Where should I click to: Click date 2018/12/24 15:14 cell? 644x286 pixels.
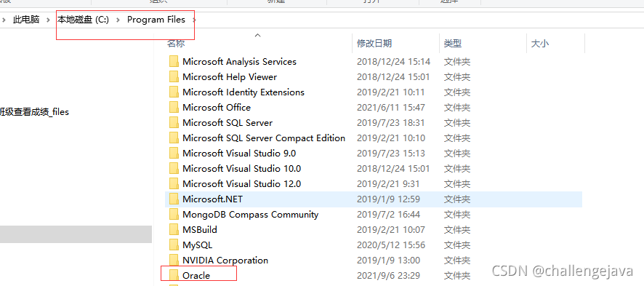393,62
